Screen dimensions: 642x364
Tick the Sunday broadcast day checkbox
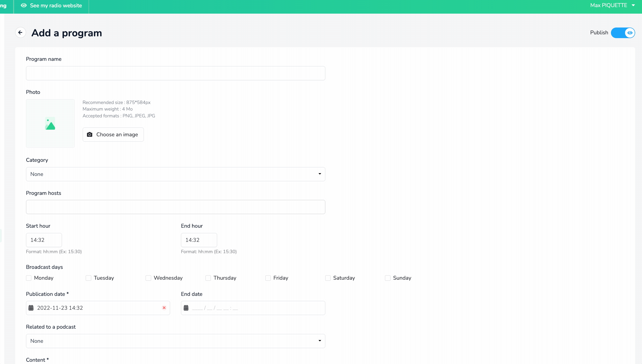tap(388, 278)
